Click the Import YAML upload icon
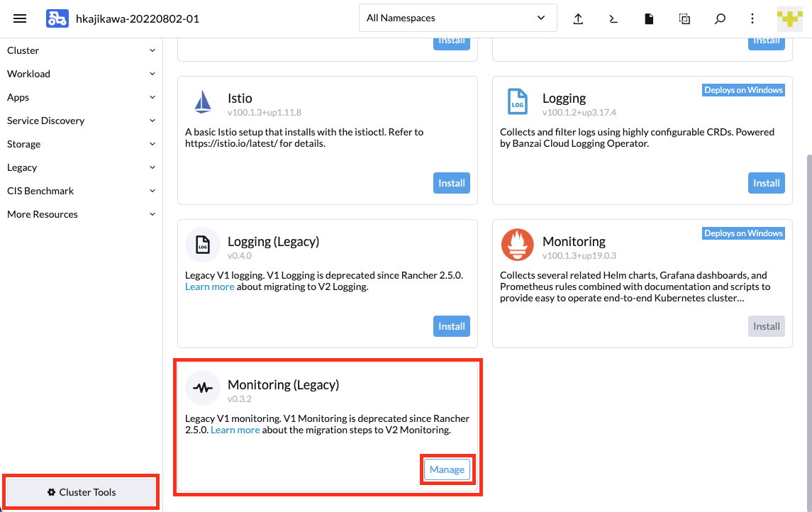The image size is (812, 512). (x=579, y=18)
